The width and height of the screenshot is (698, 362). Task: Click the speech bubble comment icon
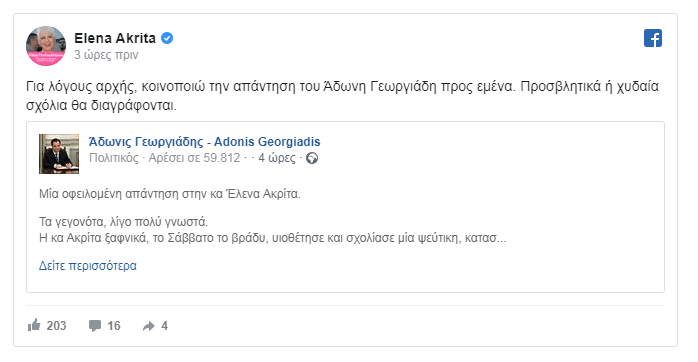[x=94, y=325]
